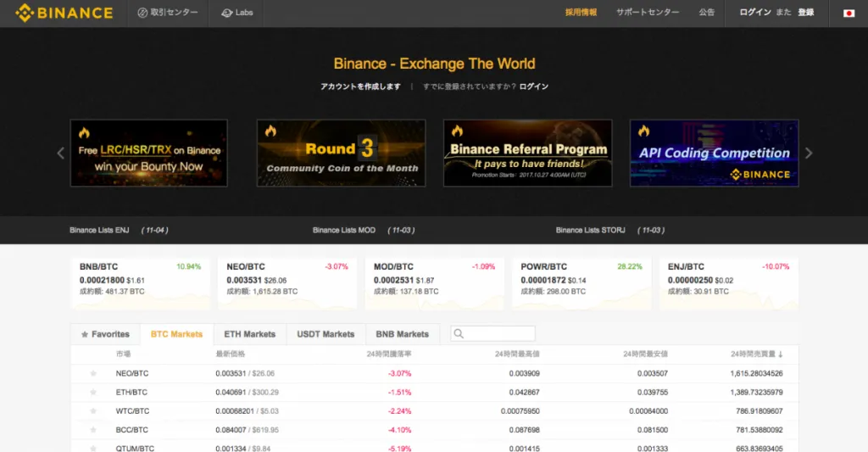Open Binance Lists STORJ announcement
868x452 pixels.
pos(610,230)
